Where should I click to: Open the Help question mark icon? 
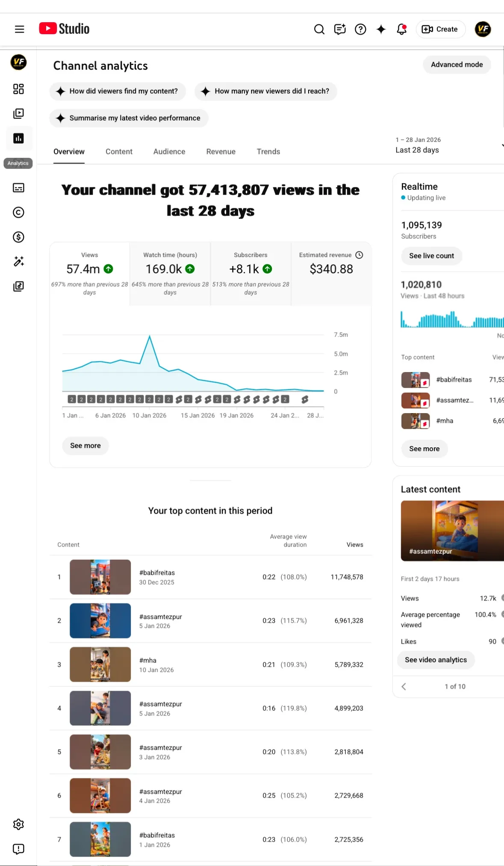pos(360,29)
